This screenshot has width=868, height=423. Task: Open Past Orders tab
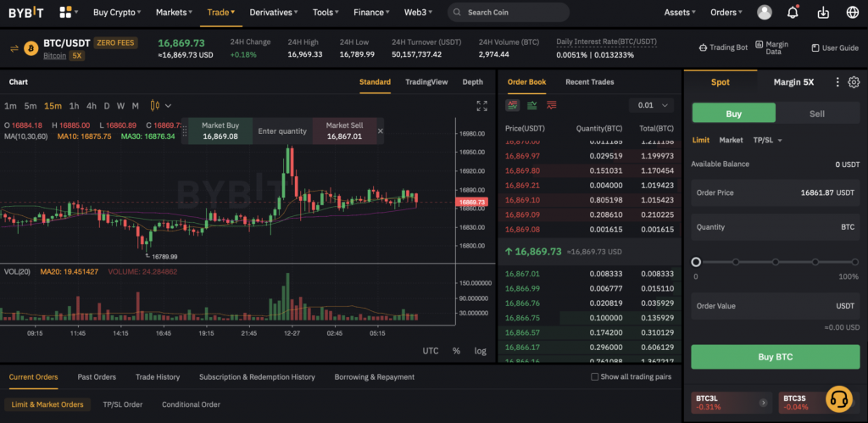[97, 377]
